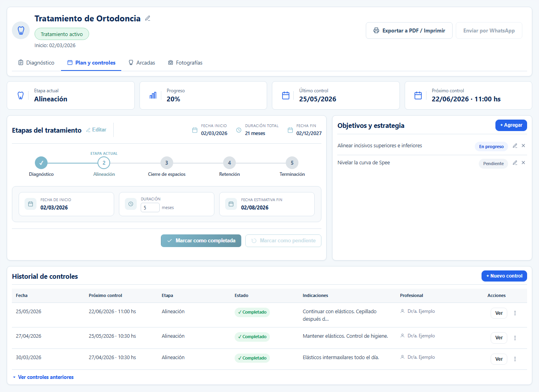Remove the 'Nivelar la curva de Spee' objective

click(x=523, y=163)
